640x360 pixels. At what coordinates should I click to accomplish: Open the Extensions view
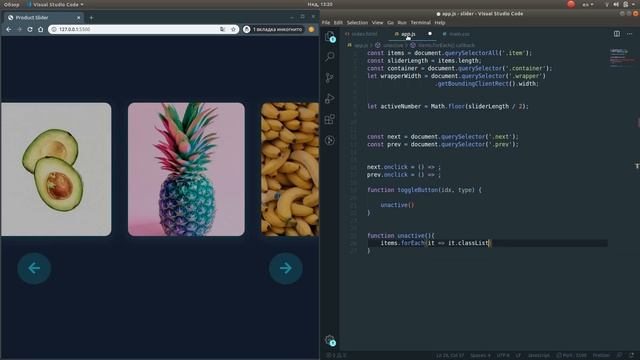[x=330, y=119]
